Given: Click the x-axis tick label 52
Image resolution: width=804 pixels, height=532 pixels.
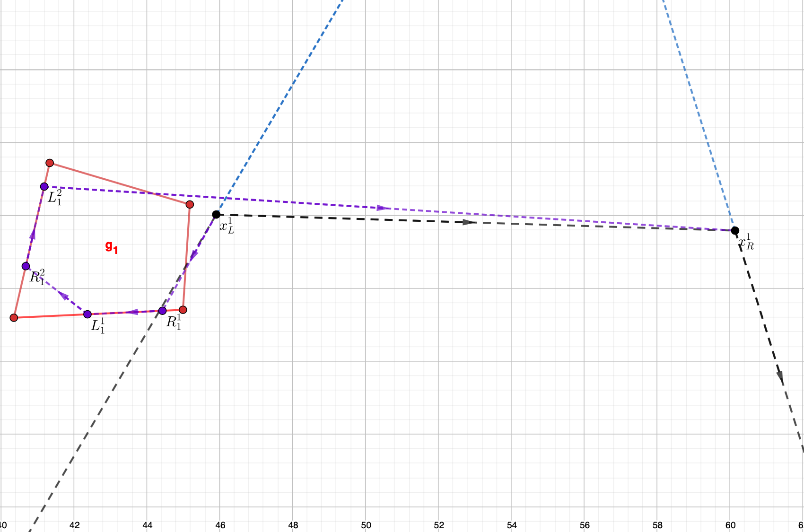Looking at the screenshot, I should click(x=439, y=525).
